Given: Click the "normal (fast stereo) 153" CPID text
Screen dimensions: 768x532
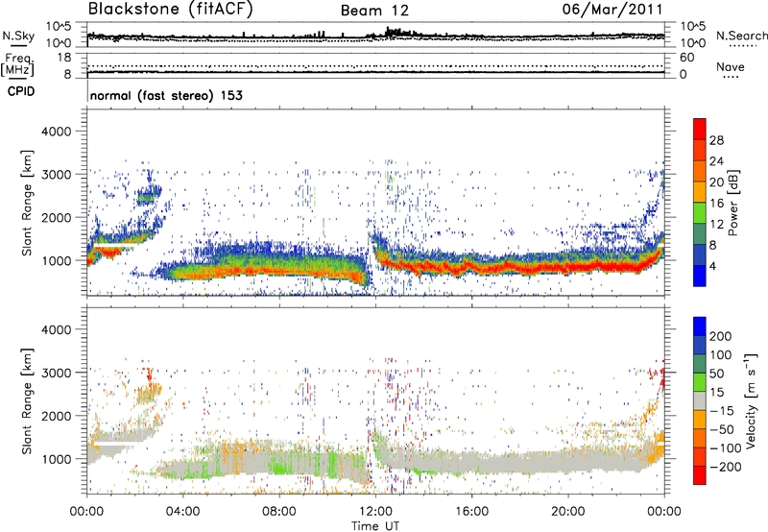Looking at the screenshot, I should pyautogui.click(x=166, y=95).
